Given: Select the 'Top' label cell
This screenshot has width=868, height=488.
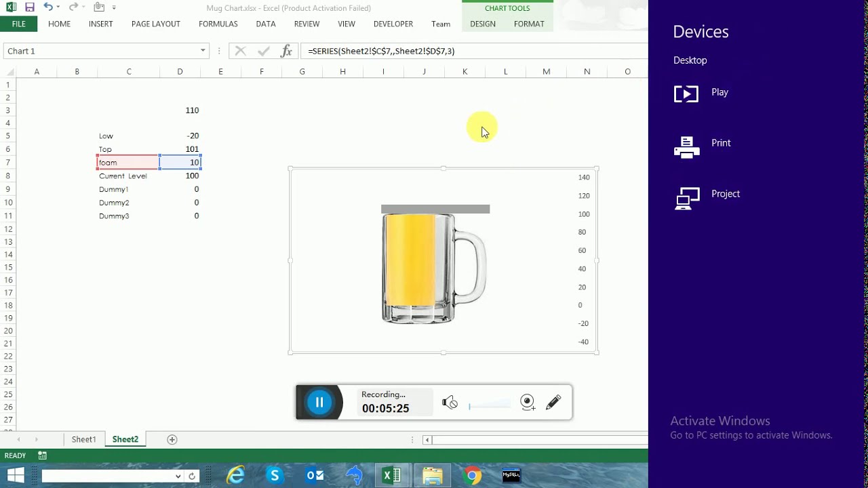Looking at the screenshot, I should tap(128, 149).
